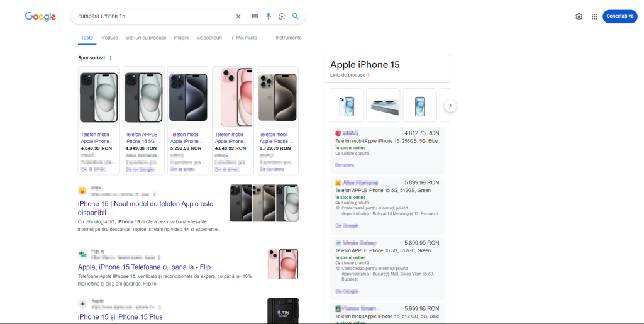644x324 pixels.
Task: Click the cumpăra iPhone 15 search field
Action: (154, 16)
